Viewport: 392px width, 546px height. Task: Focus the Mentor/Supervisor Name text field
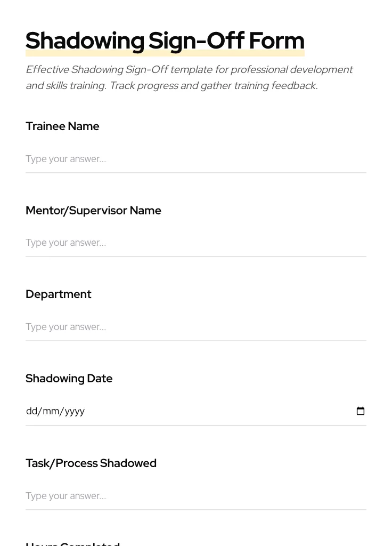(195, 243)
